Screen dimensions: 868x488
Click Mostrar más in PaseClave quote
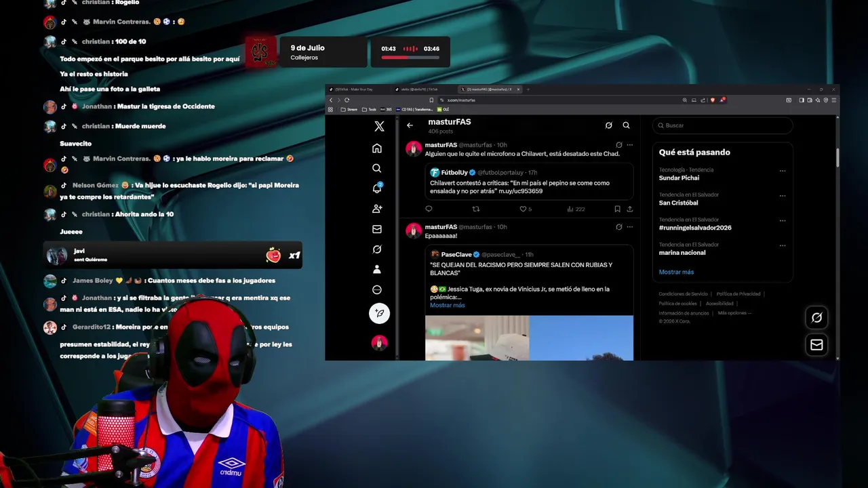(448, 305)
